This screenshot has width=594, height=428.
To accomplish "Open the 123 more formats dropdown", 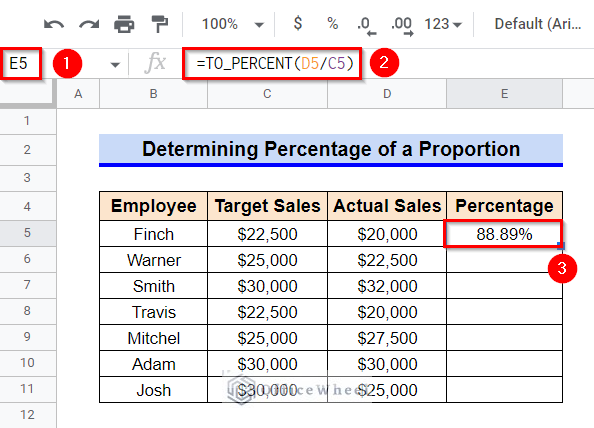I will pyautogui.click(x=443, y=24).
